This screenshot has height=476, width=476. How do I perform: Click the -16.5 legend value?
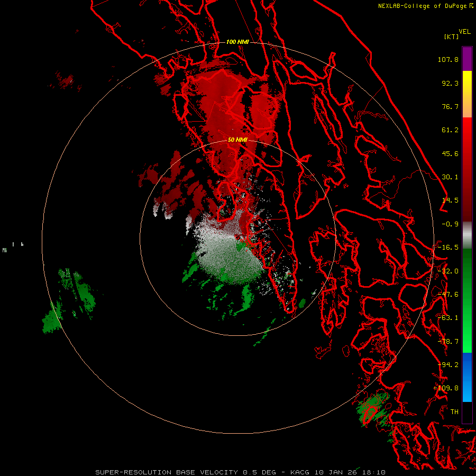pyautogui.click(x=448, y=248)
